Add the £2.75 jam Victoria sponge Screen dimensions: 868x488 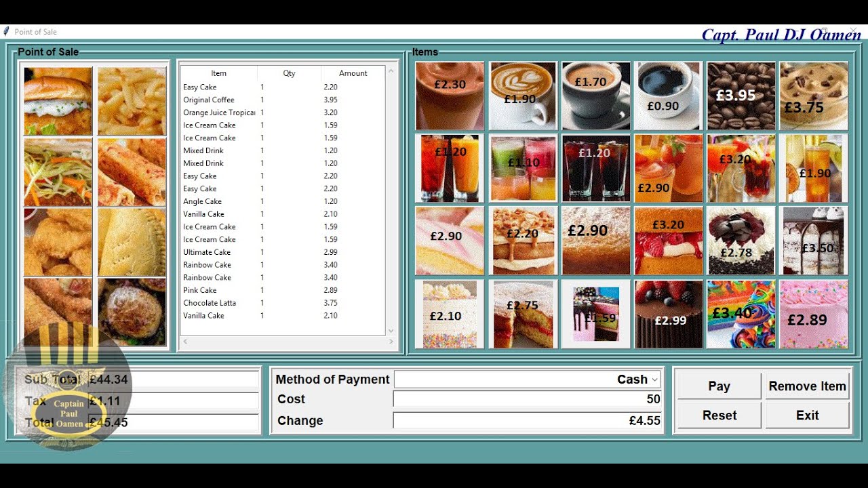523,314
